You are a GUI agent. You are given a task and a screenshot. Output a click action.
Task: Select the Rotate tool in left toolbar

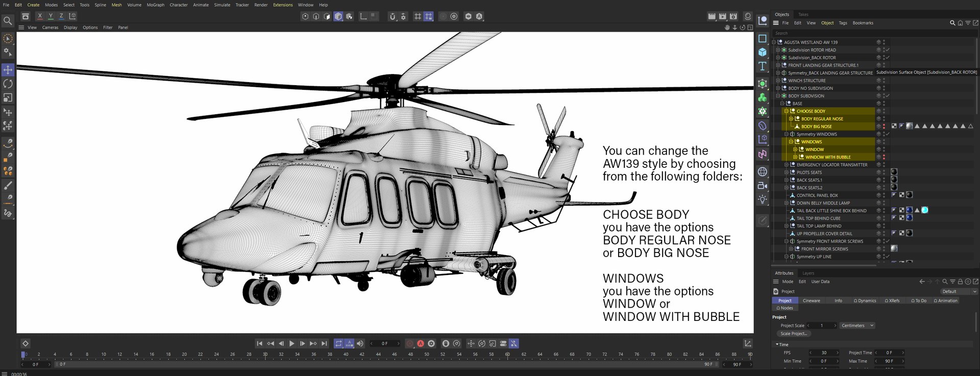point(8,84)
